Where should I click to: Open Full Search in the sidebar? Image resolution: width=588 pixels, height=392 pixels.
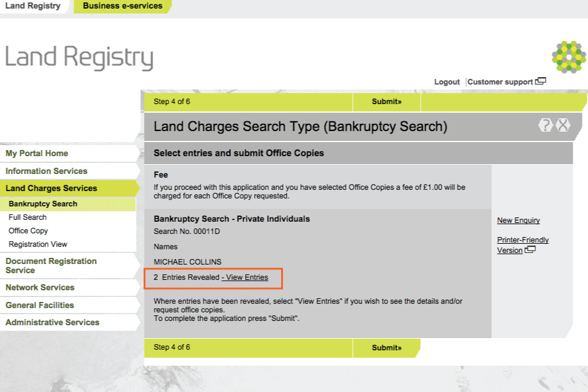28,217
